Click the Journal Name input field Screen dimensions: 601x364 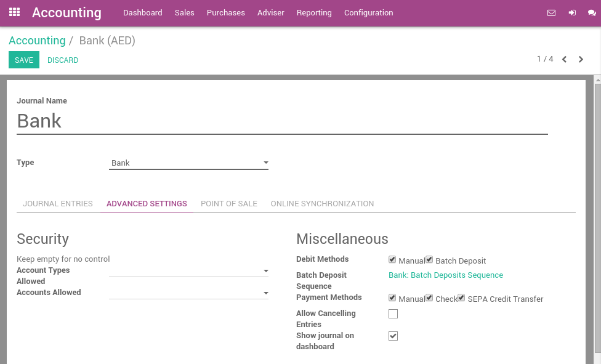(x=281, y=121)
